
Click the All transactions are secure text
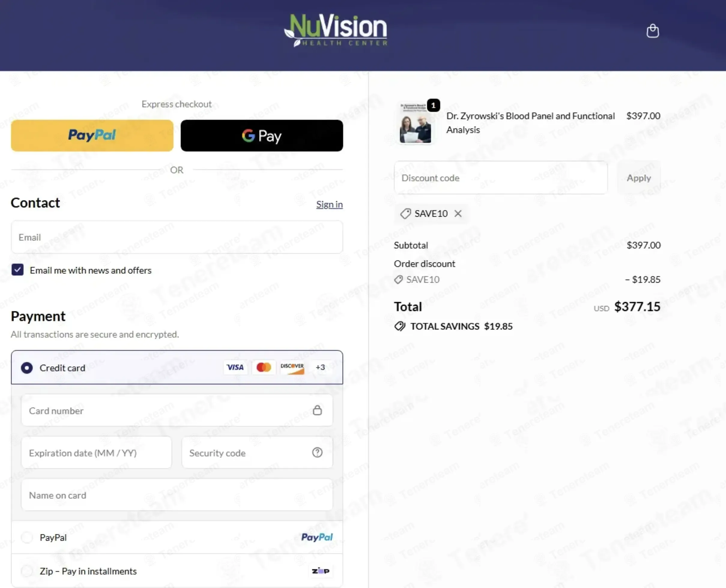(95, 334)
